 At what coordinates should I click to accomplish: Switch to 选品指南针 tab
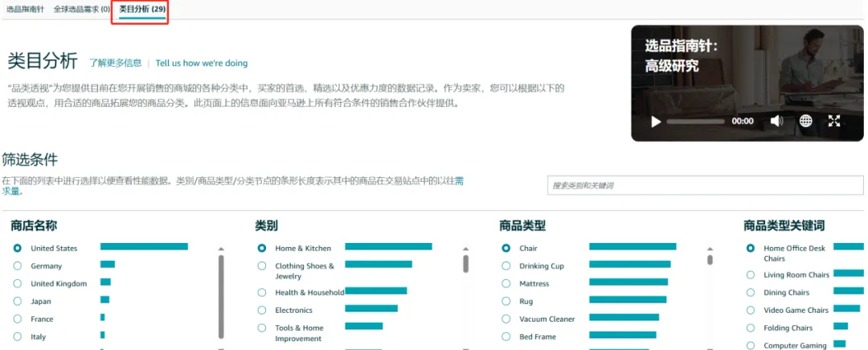point(26,10)
